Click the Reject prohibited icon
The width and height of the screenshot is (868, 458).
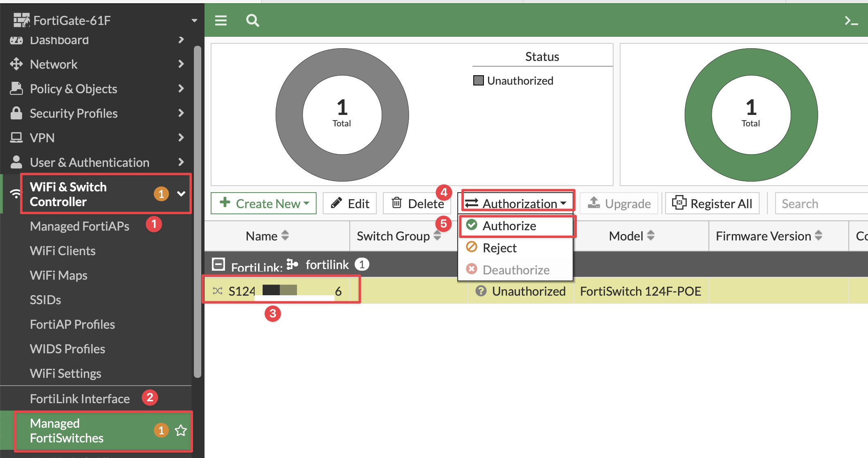coord(472,247)
